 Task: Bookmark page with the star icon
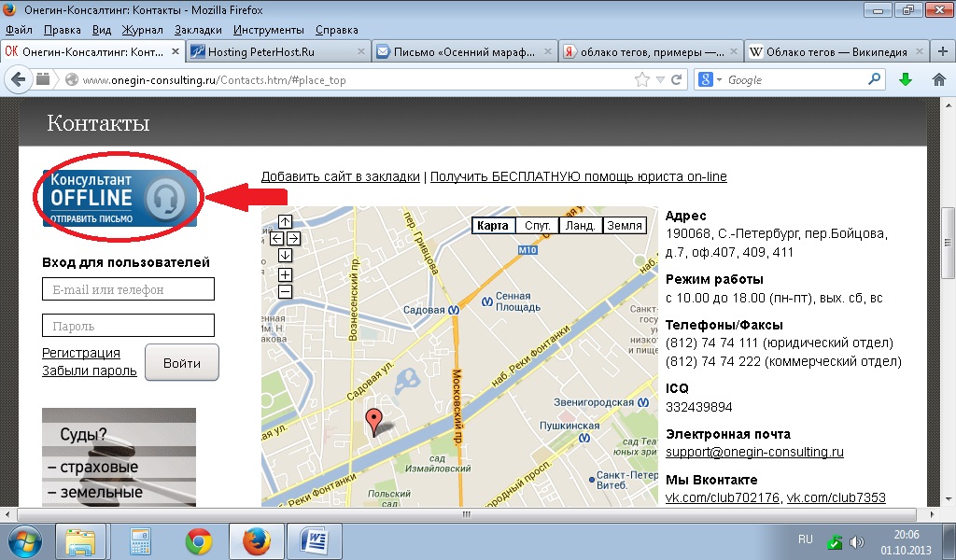click(x=641, y=80)
